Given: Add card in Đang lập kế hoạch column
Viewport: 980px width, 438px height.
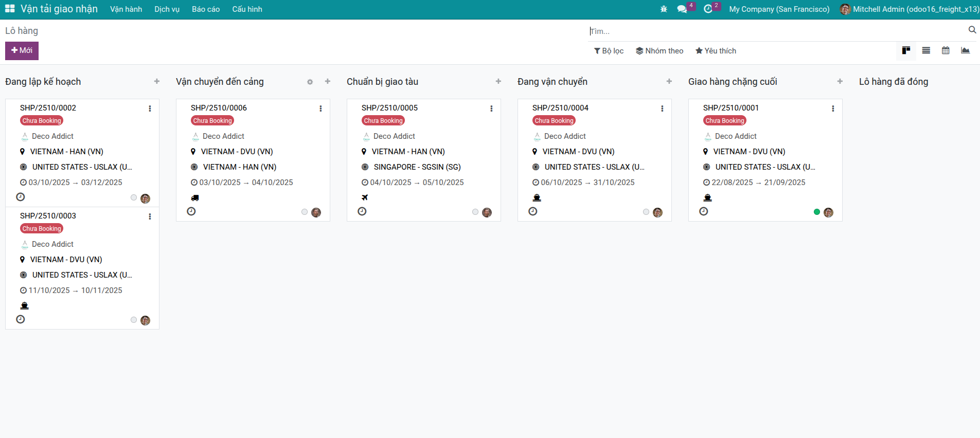Looking at the screenshot, I should click(x=157, y=81).
